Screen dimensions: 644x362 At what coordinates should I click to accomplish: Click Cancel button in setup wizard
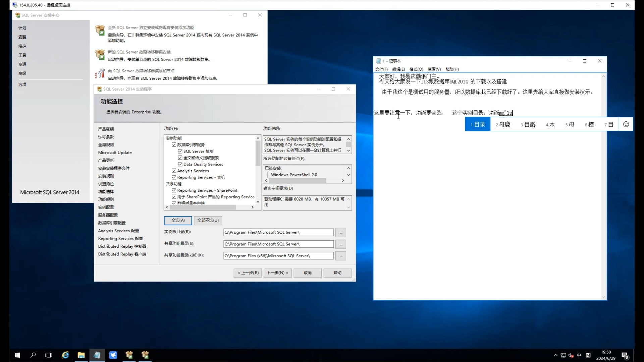click(308, 273)
